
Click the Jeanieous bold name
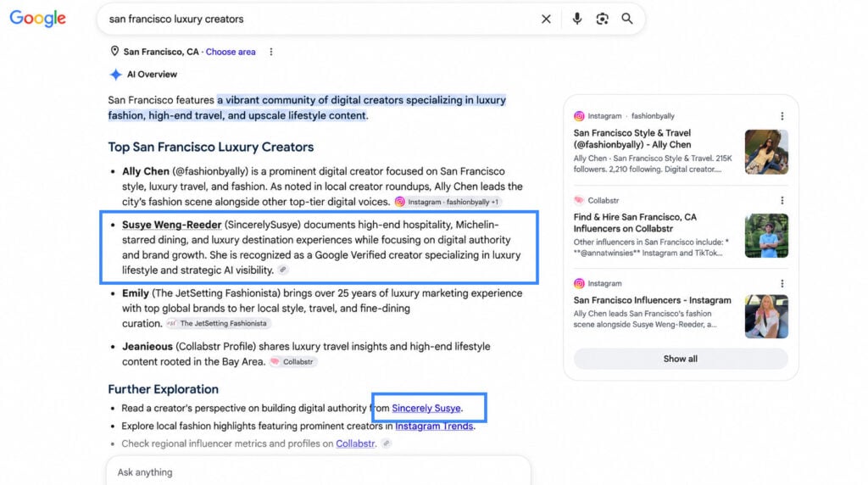[147, 347]
